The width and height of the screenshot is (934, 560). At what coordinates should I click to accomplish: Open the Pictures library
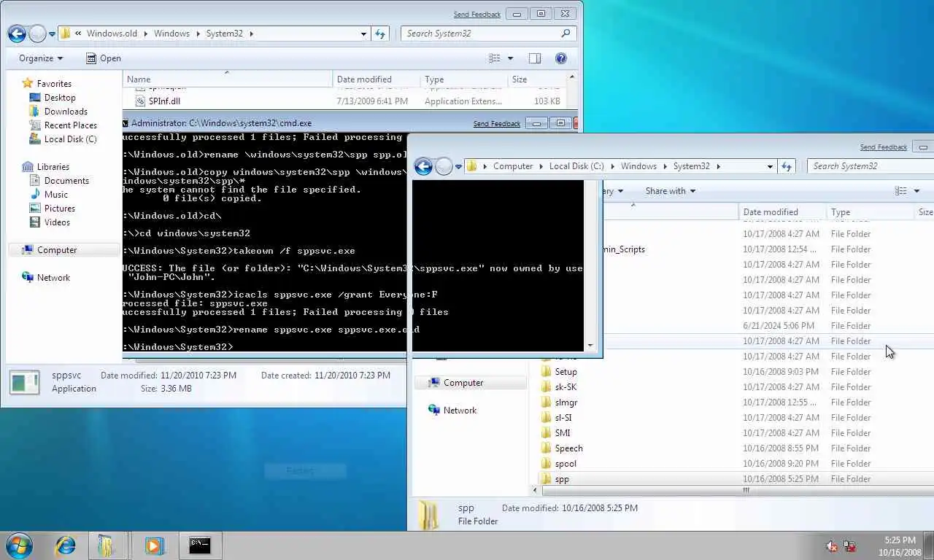pos(59,209)
